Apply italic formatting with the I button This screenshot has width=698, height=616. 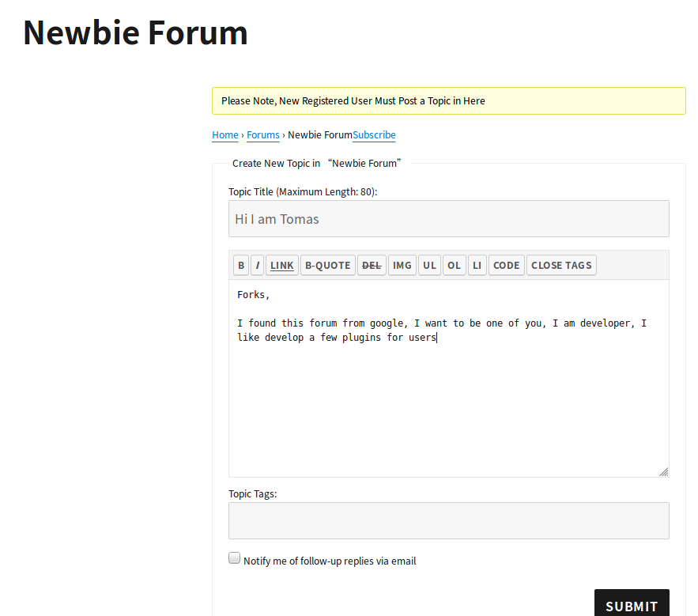tap(257, 265)
